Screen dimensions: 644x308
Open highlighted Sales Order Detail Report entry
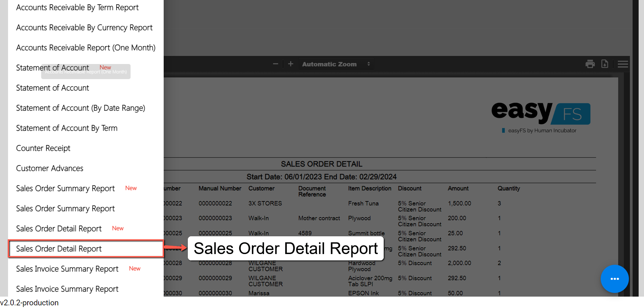[86, 249]
